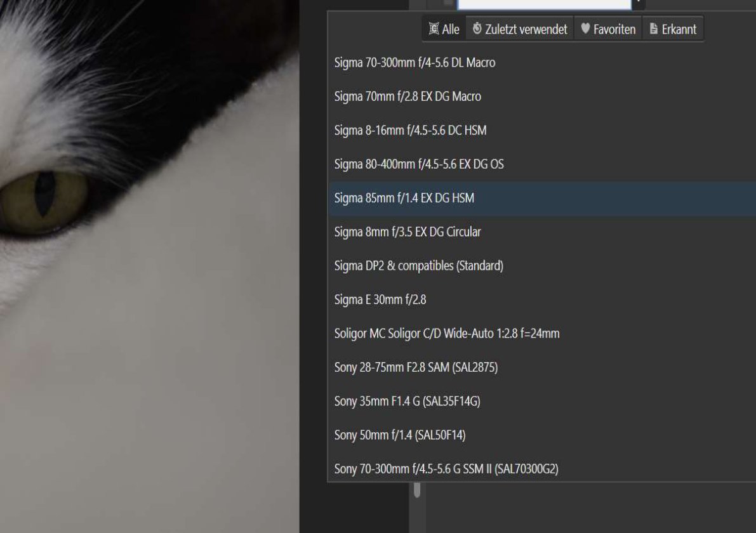The width and height of the screenshot is (756, 533).
Task: Choose Sony 50mm f/1.4 (SAL50F14)
Action: tap(542, 435)
